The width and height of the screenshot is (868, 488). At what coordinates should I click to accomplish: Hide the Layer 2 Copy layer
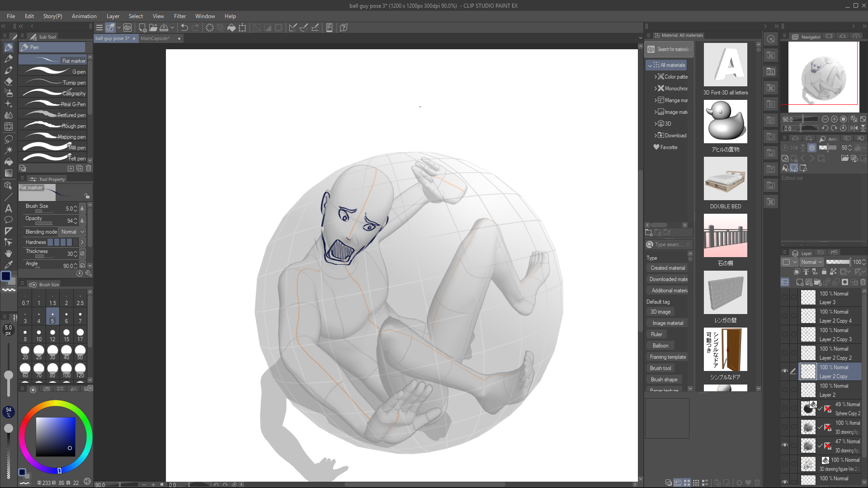click(x=785, y=371)
